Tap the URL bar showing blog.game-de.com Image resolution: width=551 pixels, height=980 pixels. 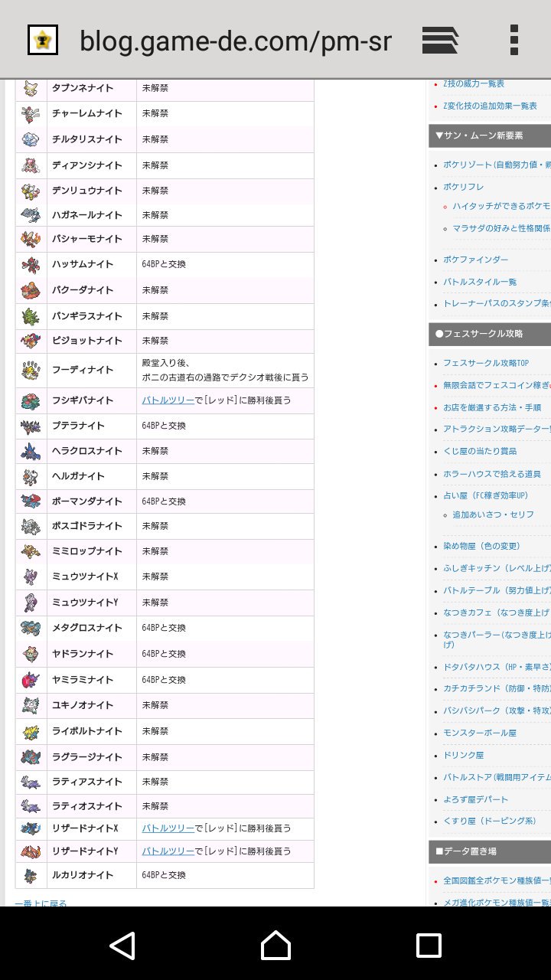(236, 41)
